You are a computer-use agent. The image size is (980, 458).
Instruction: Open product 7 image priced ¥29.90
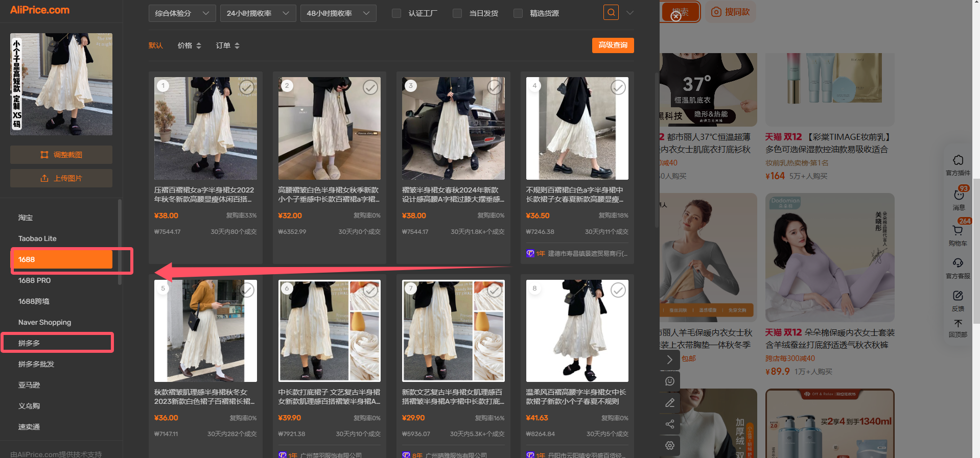453,331
